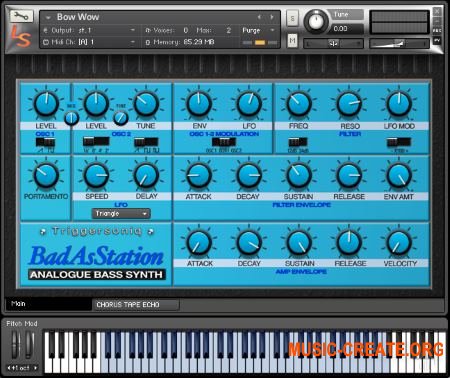Click the OSC 2 TUNE knob
This screenshot has width=450, height=378.
tap(146, 104)
